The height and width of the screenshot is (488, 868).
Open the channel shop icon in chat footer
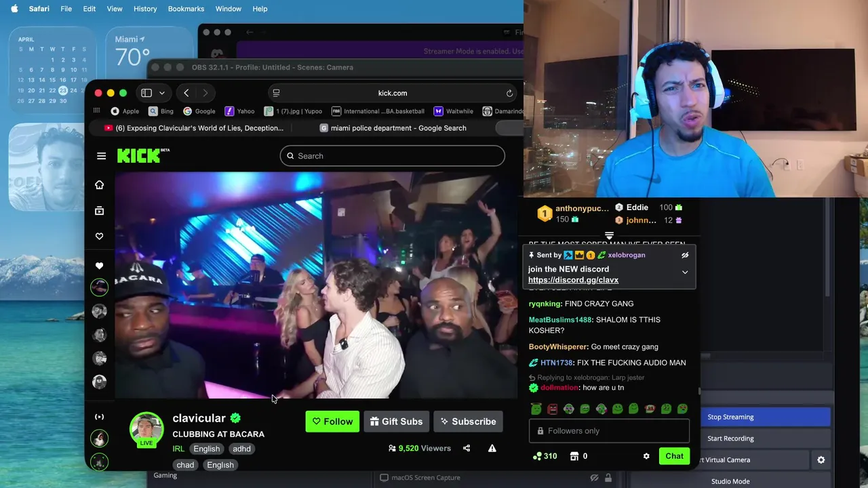pyautogui.click(x=574, y=456)
